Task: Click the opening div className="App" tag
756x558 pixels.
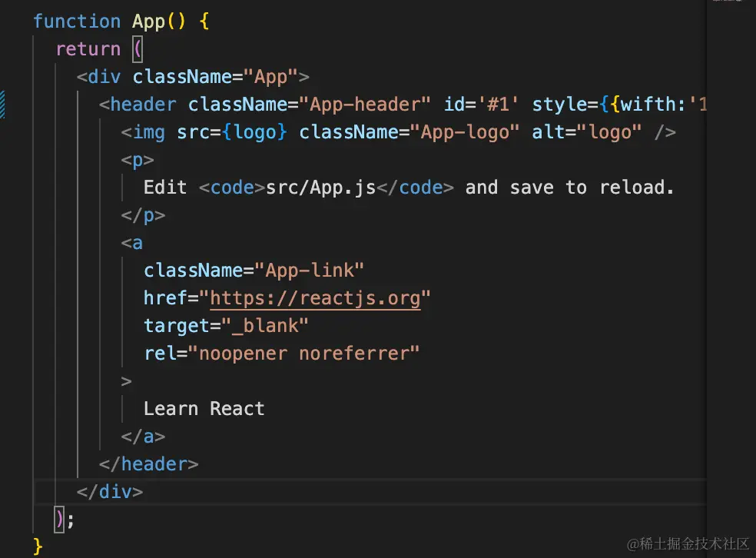Action: (193, 77)
